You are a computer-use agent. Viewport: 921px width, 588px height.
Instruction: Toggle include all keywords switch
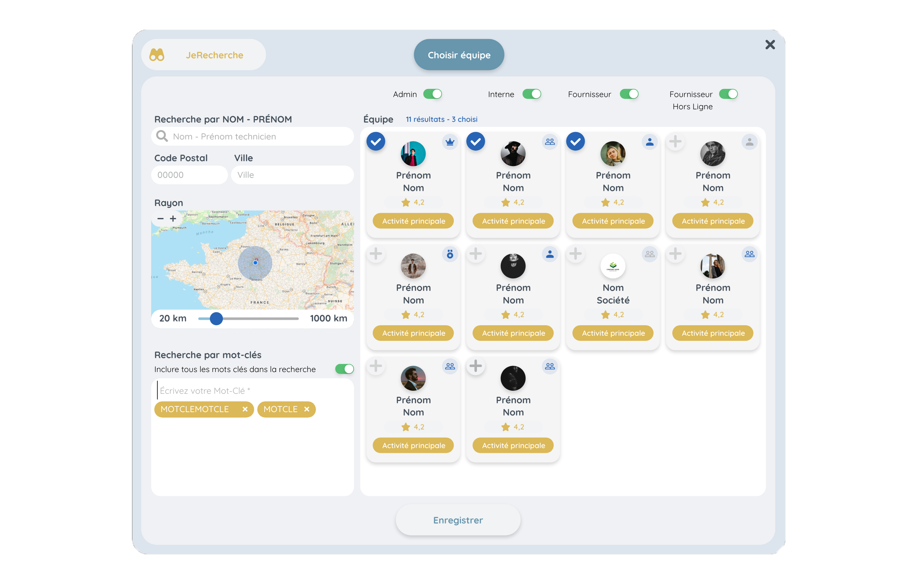[344, 369]
